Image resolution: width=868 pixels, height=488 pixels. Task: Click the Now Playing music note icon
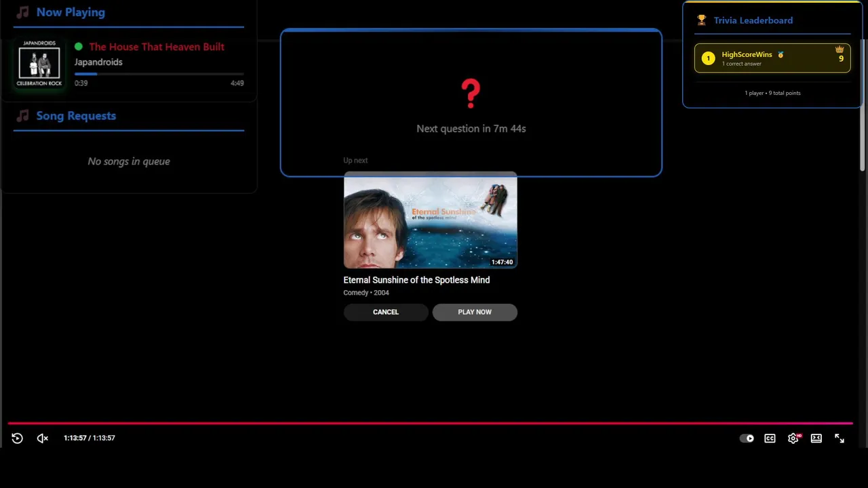pos(23,12)
